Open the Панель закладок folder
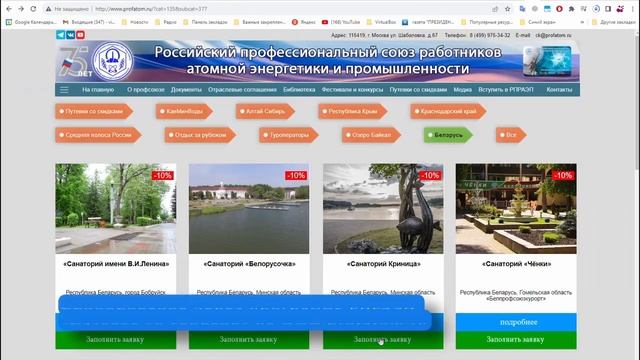Image resolution: width=640 pixels, height=360 pixels. tap(205, 22)
